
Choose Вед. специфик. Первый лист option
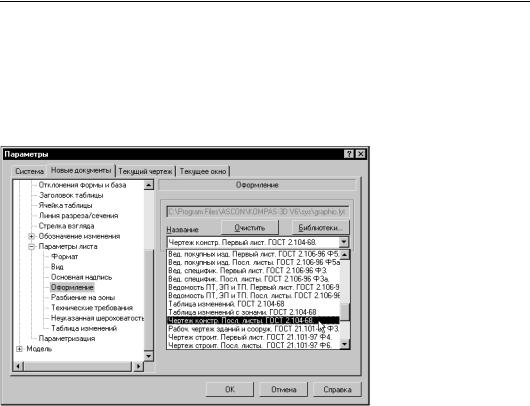point(254,270)
